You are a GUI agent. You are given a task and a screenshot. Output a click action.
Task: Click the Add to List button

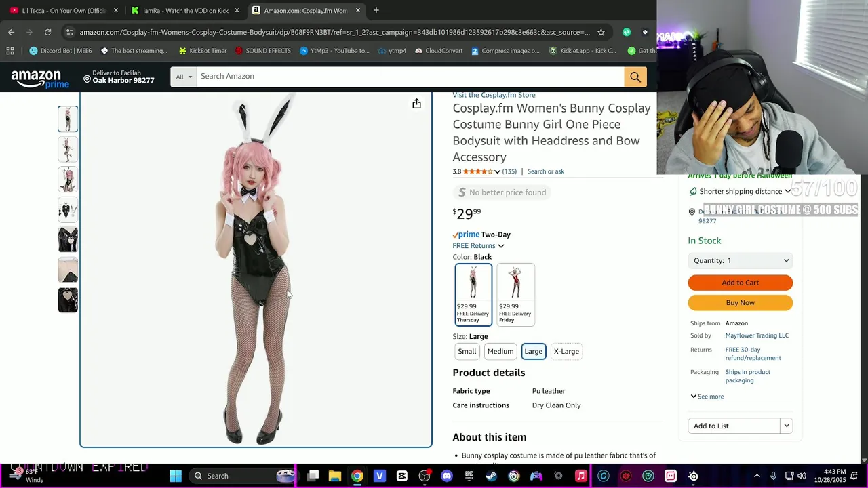(734, 426)
